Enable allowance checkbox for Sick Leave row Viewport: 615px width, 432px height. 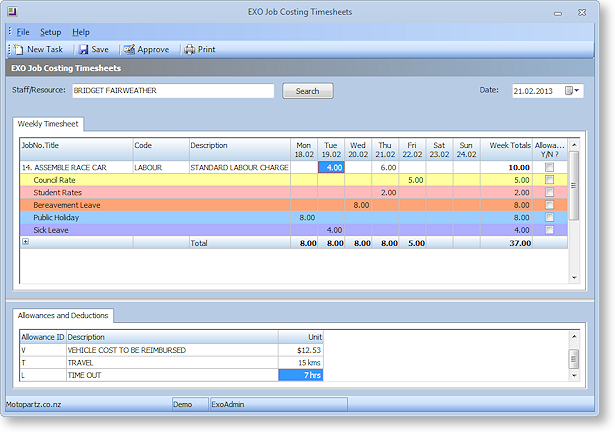tap(549, 230)
